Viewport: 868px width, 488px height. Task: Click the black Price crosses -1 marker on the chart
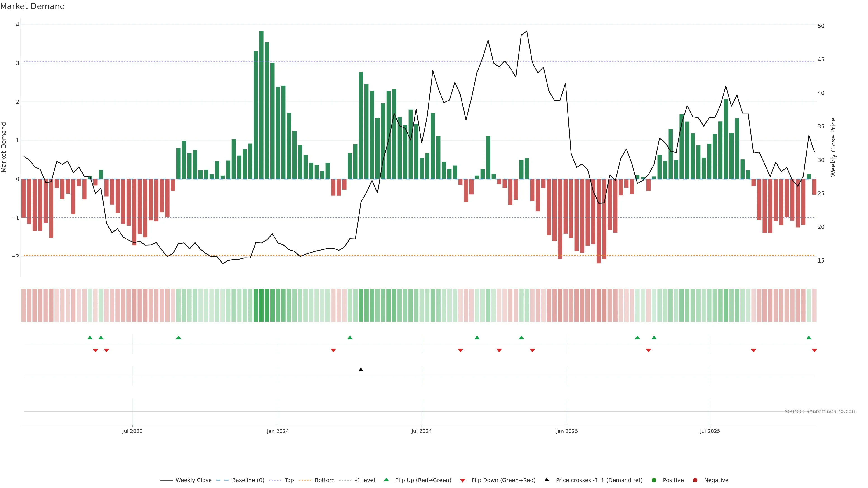pyautogui.click(x=361, y=370)
